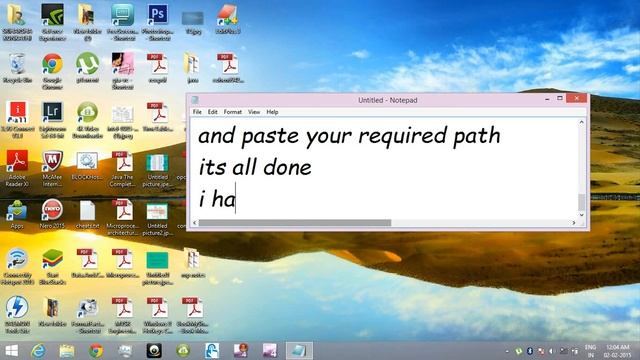Click the Notepad horizontal scrollbar thumb
The height and width of the screenshot is (360, 640).
click(295, 223)
